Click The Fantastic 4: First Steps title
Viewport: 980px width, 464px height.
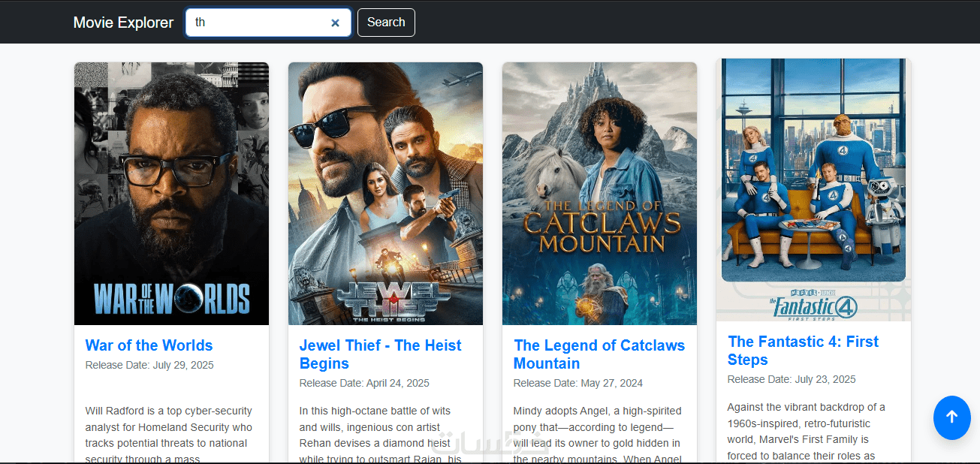click(803, 351)
